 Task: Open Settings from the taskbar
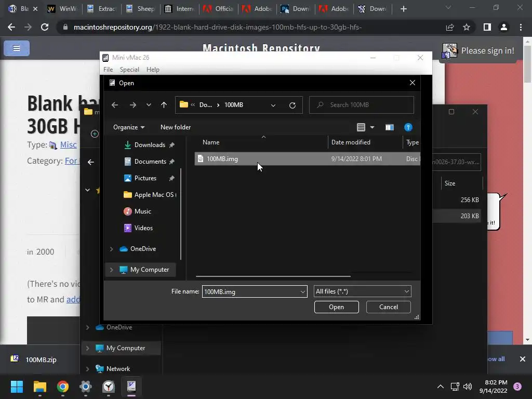86,387
